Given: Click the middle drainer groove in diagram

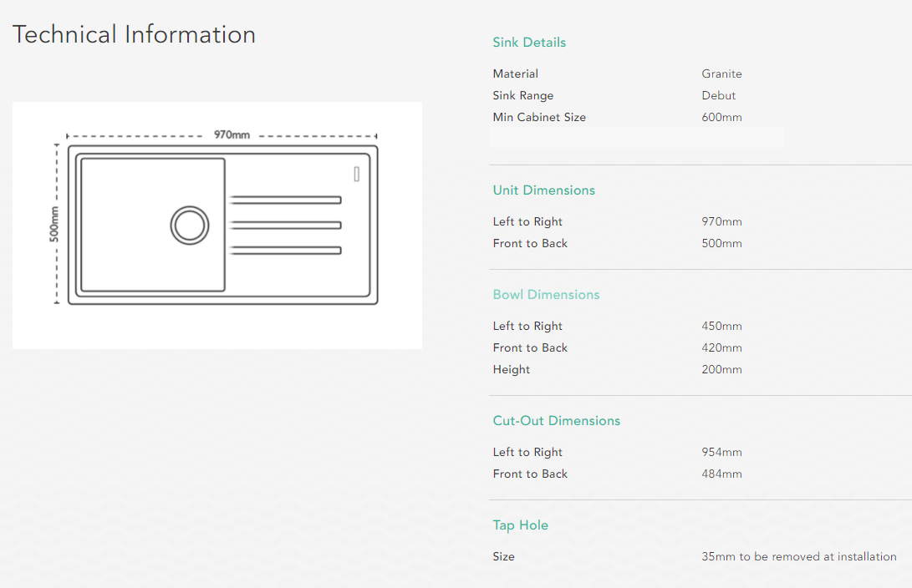Looking at the screenshot, I should 285,225.
